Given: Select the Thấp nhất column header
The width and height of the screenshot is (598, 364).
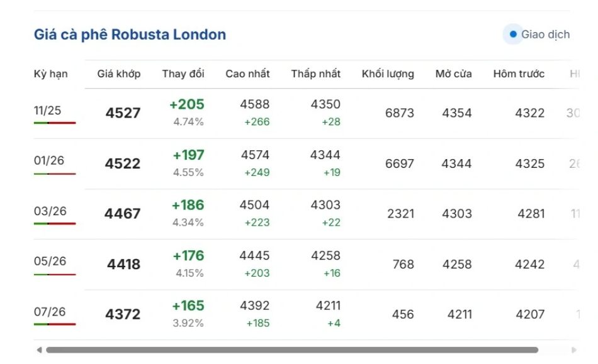Looking at the screenshot, I should pyautogui.click(x=315, y=74).
